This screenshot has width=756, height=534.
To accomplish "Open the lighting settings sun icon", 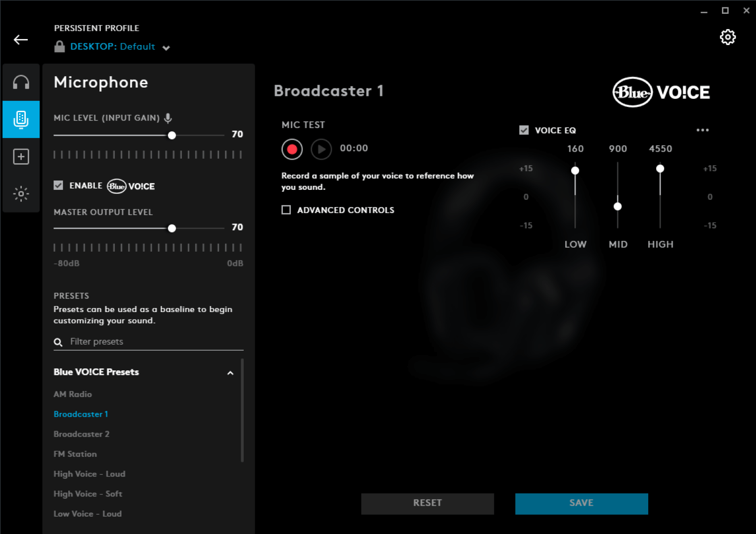I will point(21,194).
